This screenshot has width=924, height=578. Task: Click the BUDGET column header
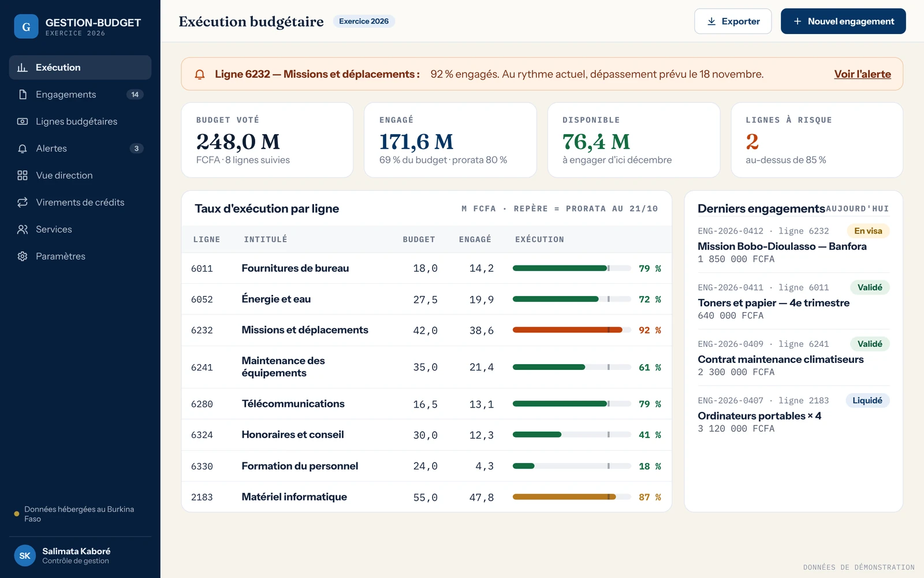[419, 239]
